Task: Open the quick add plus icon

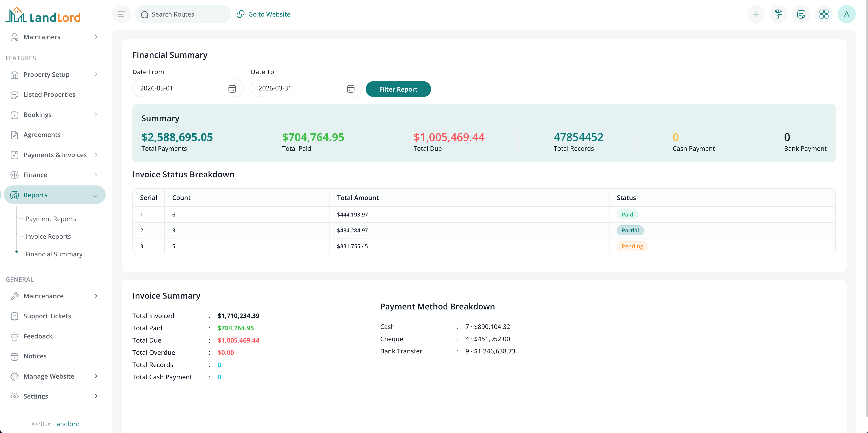Action: click(x=756, y=14)
